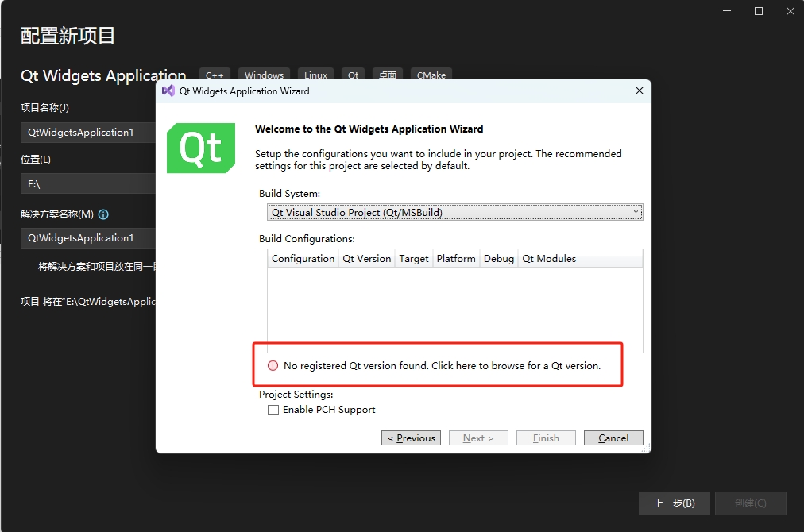
Task: Click the 桌面 tag
Action: [388, 75]
